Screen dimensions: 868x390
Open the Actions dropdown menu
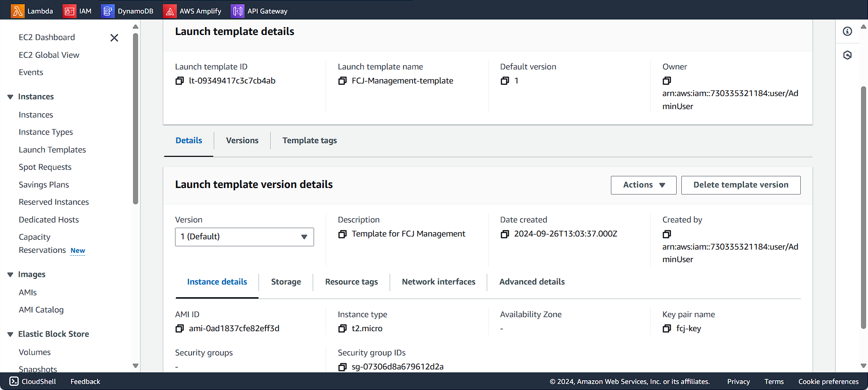coord(644,185)
